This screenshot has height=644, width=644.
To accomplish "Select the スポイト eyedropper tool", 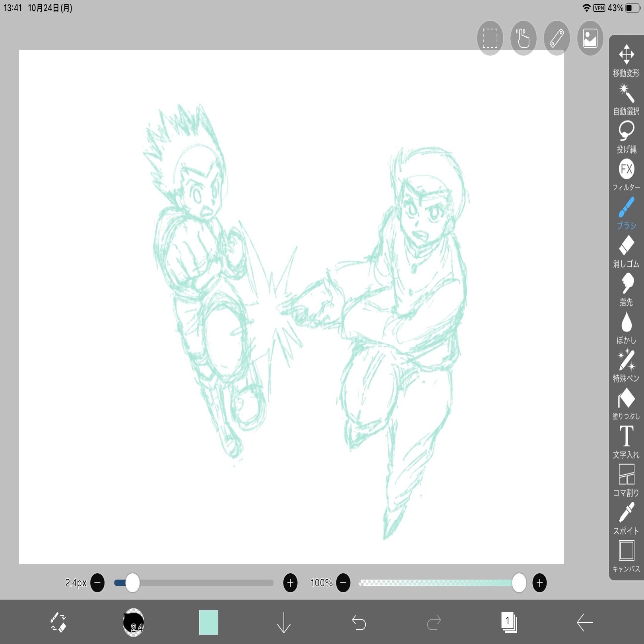I will click(x=626, y=519).
